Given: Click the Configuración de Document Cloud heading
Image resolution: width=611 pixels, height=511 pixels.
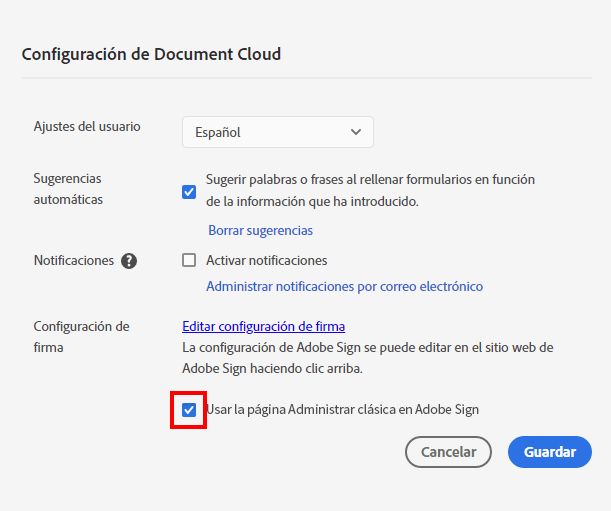Looking at the screenshot, I should (151, 54).
